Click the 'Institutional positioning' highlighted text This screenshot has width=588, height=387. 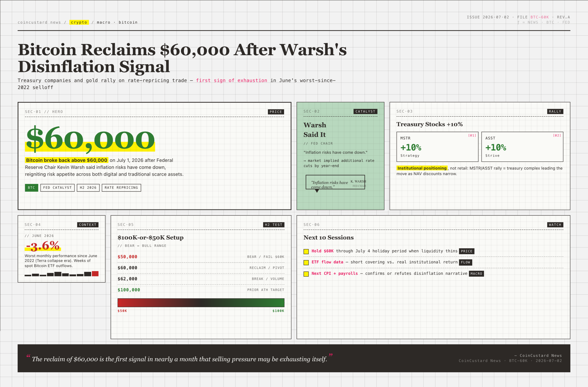pos(422,168)
